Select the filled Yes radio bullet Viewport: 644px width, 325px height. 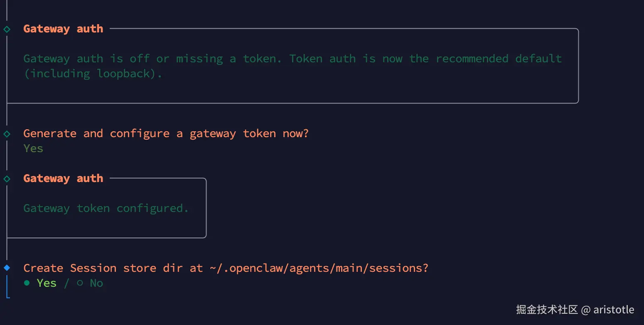click(27, 283)
